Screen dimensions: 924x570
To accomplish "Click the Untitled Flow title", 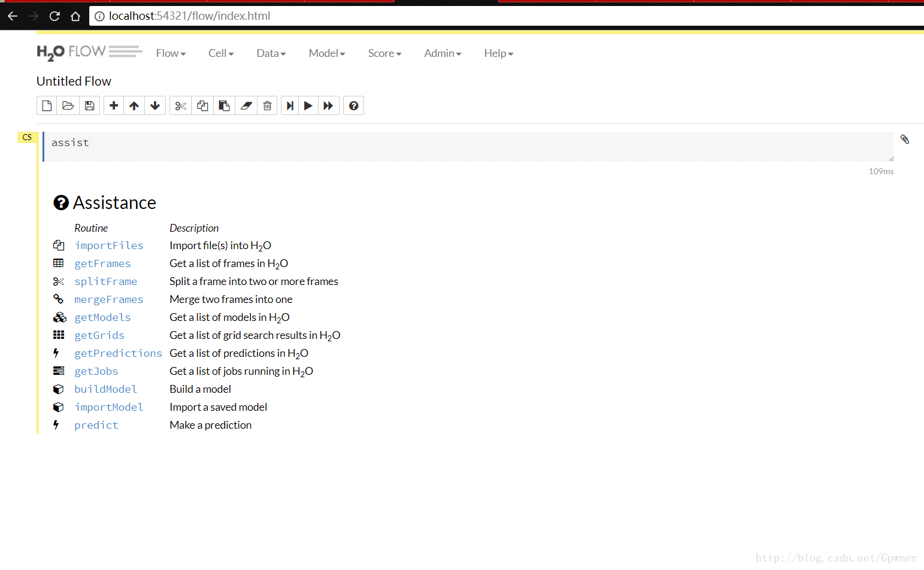I will click(x=74, y=81).
